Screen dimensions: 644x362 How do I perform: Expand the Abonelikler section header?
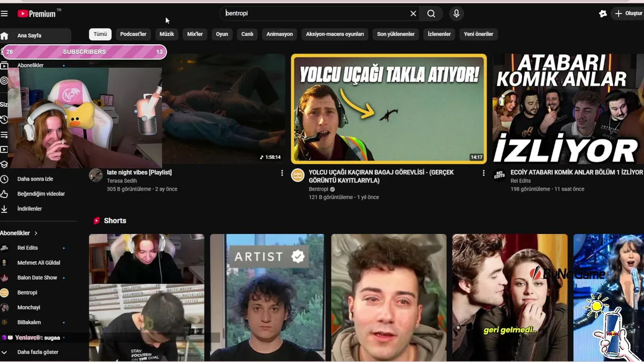click(x=19, y=233)
